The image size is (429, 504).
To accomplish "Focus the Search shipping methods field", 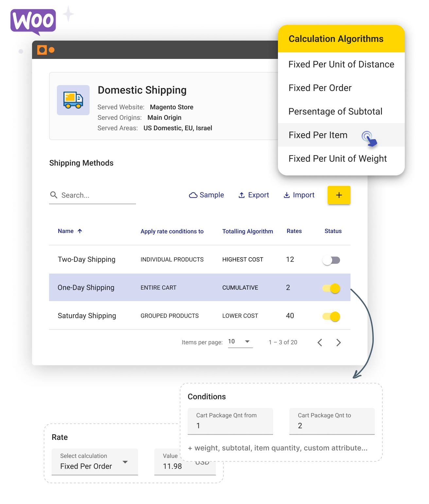I will (x=93, y=195).
